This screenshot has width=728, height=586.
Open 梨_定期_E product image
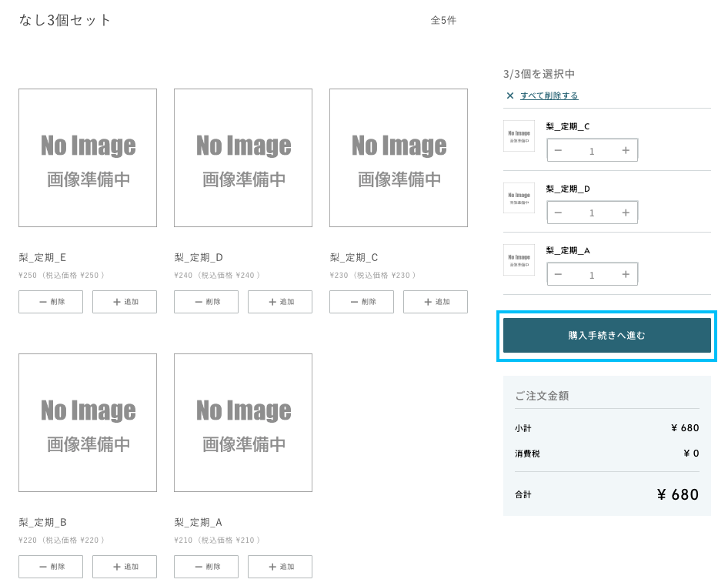click(x=88, y=158)
